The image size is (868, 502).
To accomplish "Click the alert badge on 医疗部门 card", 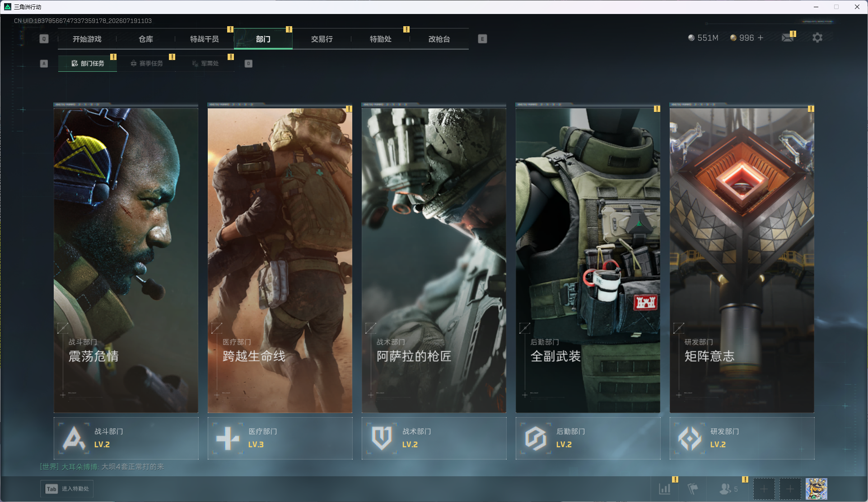I will [349, 109].
